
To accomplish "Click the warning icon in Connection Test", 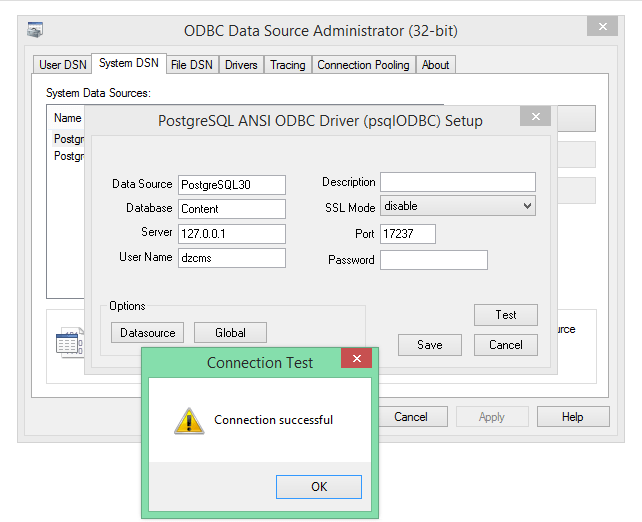I will pyautogui.click(x=189, y=421).
